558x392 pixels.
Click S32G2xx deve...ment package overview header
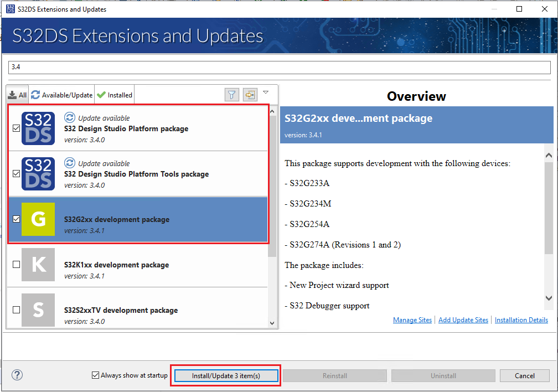[x=417, y=125]
